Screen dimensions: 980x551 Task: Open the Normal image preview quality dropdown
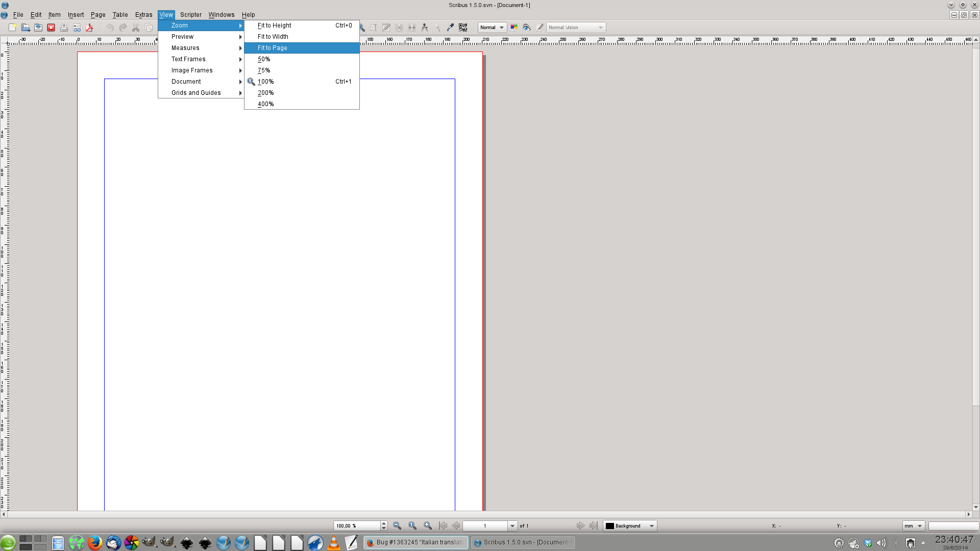[x=492, y=28]
